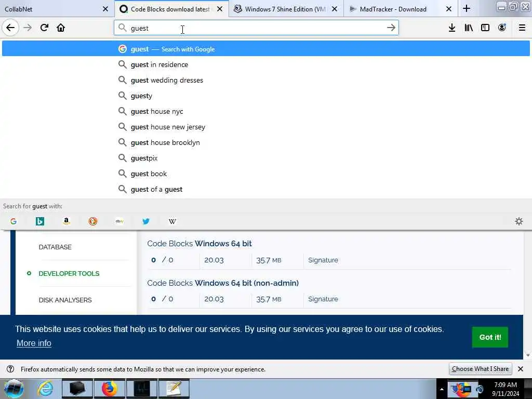
Task: Search guest with Bing engine icon
Action: tap(39, 221)
